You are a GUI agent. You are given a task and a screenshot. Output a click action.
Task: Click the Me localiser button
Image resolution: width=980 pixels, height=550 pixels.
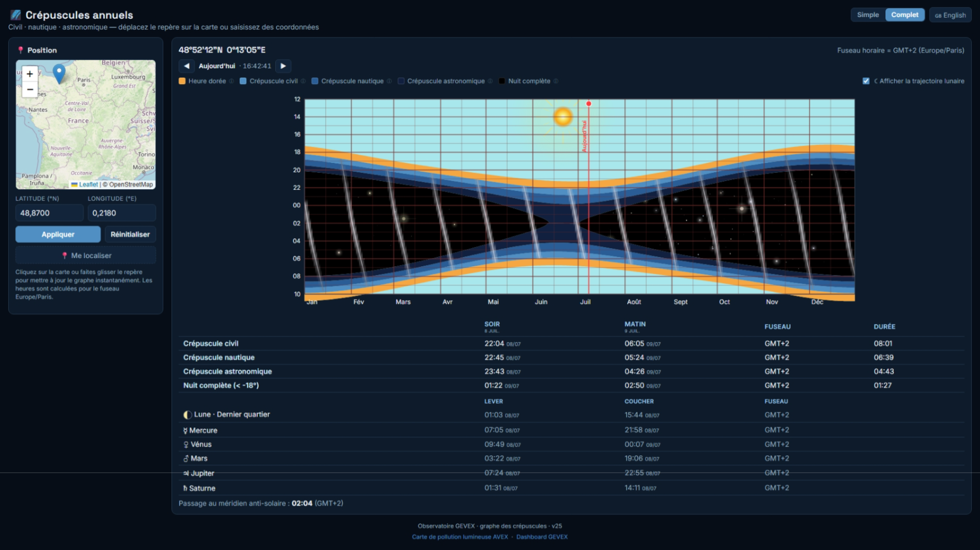click(x=86, y=255)
